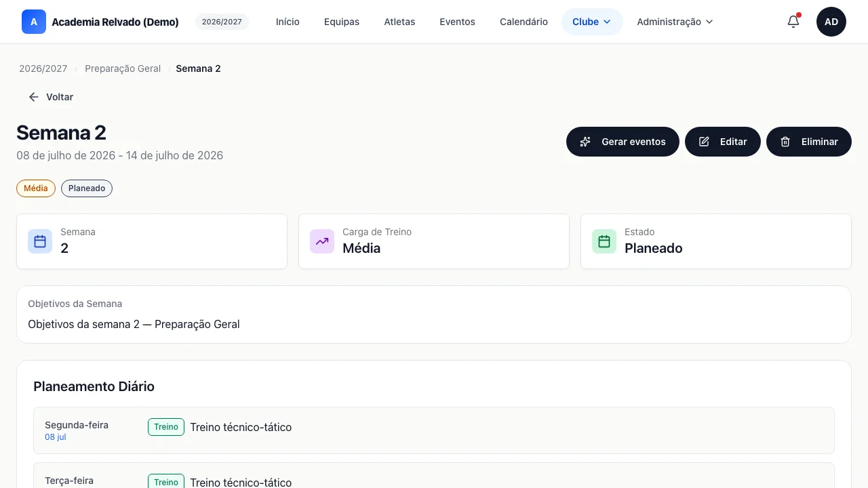
Task: Click the blue calendar icon in Semana card
Action: pyautogui.click(x=40, y=241)
